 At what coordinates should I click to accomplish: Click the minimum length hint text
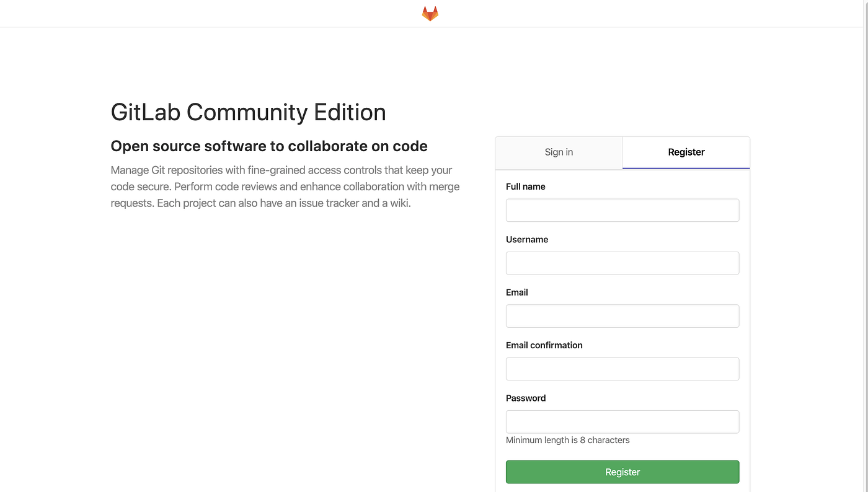pos(567,440)
